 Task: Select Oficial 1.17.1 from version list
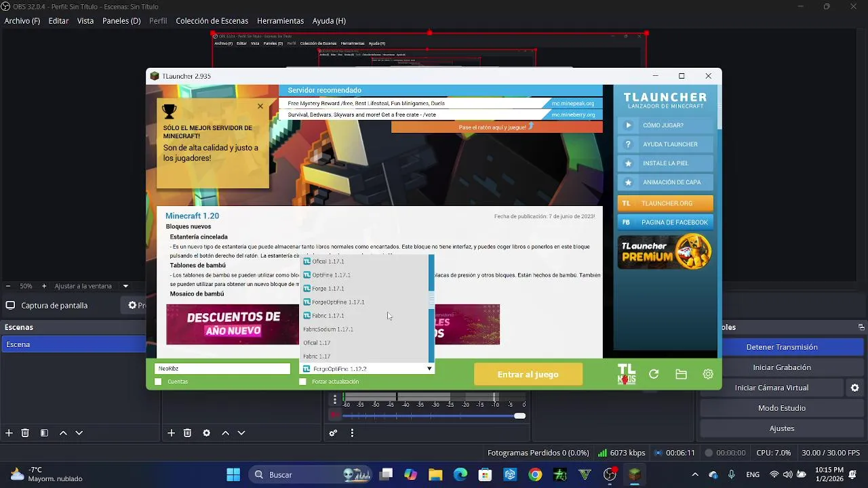coord(364,262)
